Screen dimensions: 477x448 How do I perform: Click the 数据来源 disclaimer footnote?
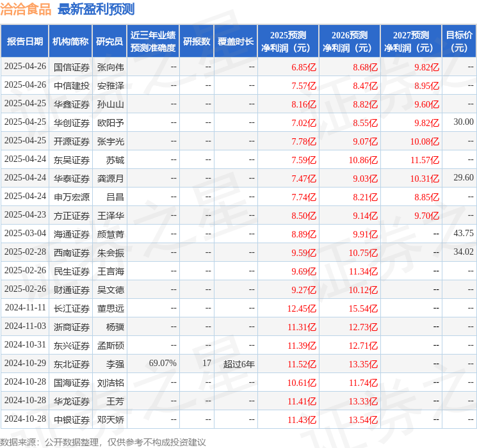pyautogui.click(x=103, y=442)
